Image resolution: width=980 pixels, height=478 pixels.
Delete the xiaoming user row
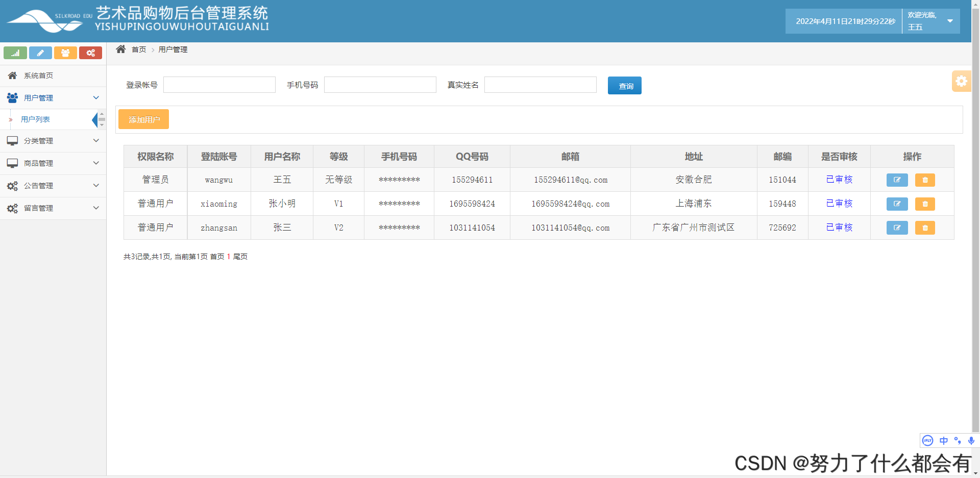(925, 204)
